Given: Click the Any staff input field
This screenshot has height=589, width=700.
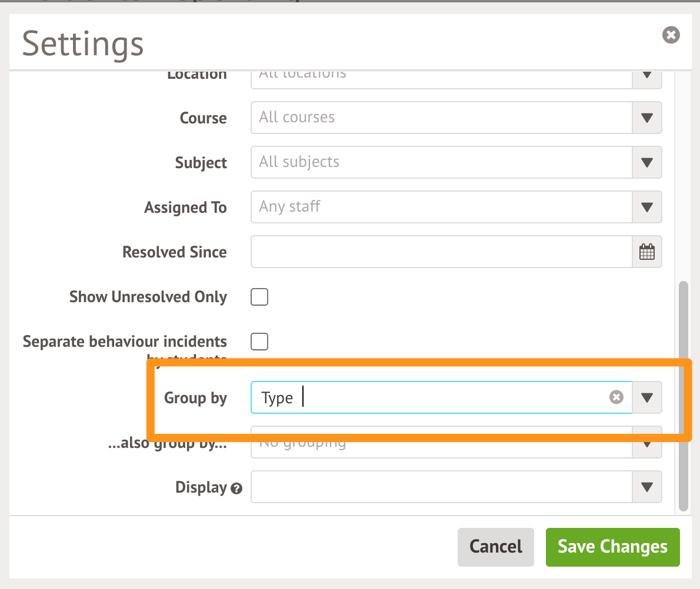Looking at the screenshot, I should (441, 208).
